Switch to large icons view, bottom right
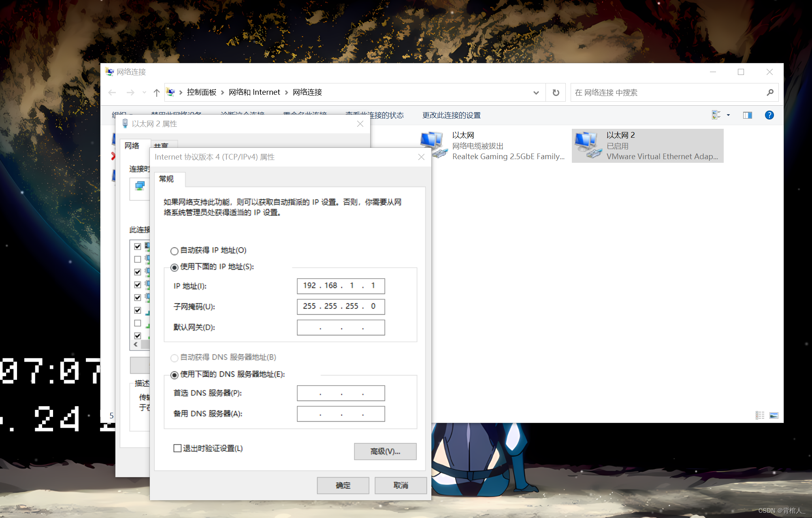The image size is (812, 518). tap(774, 416)
